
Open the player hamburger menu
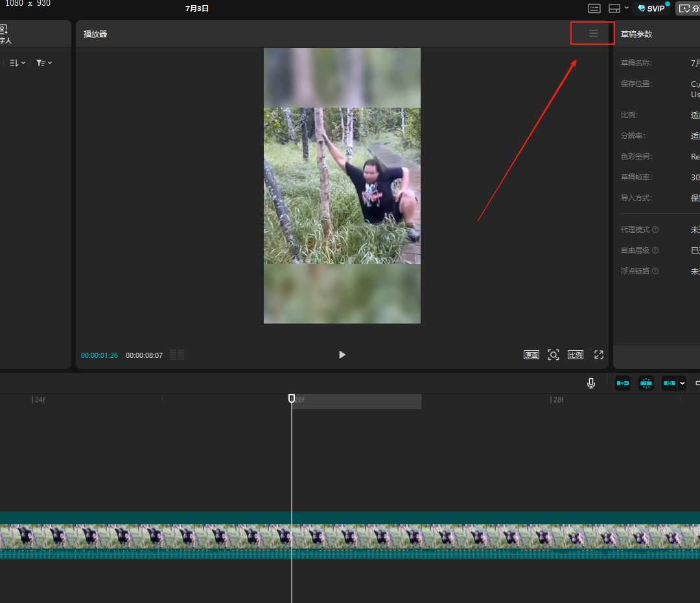[593, 34]
